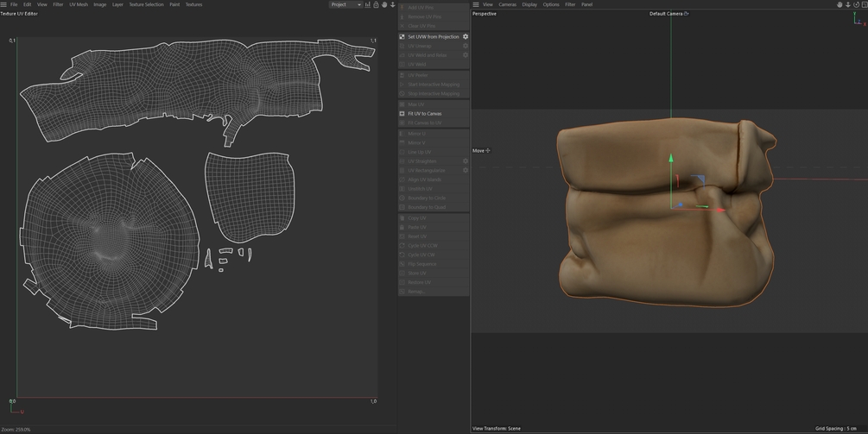Click Unstitch UV

point(434,189)
